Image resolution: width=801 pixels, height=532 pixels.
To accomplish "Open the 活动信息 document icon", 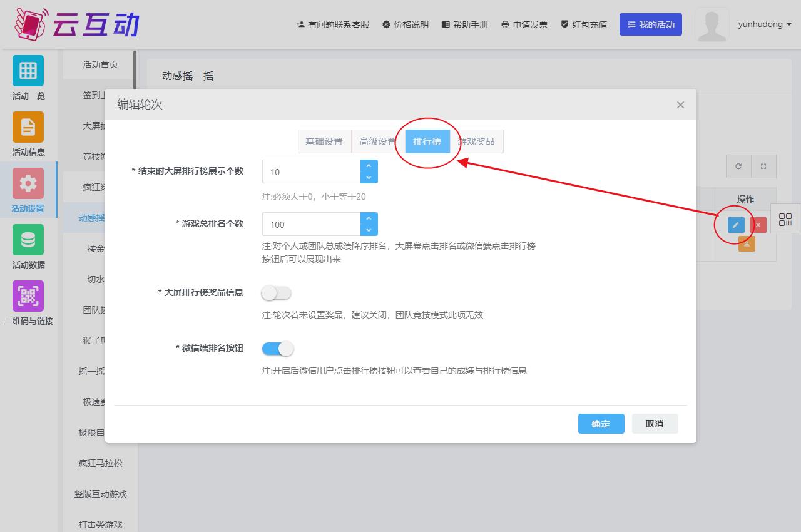I will [x=28, y=127].
